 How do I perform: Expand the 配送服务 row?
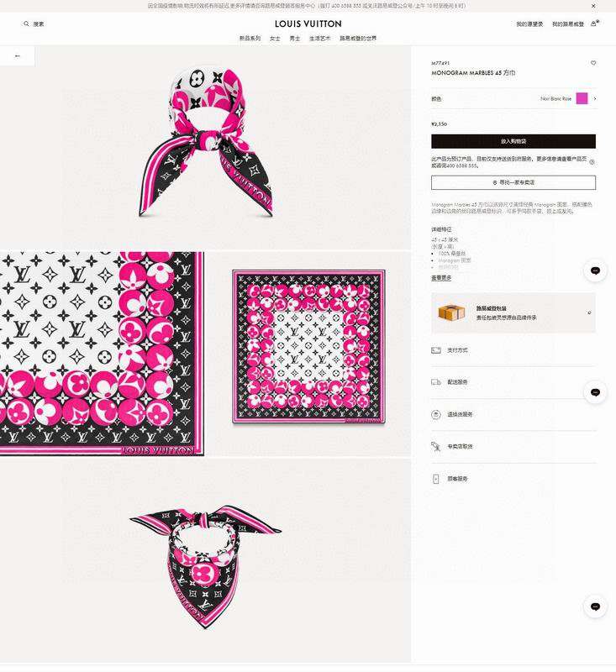click(513, 382)
